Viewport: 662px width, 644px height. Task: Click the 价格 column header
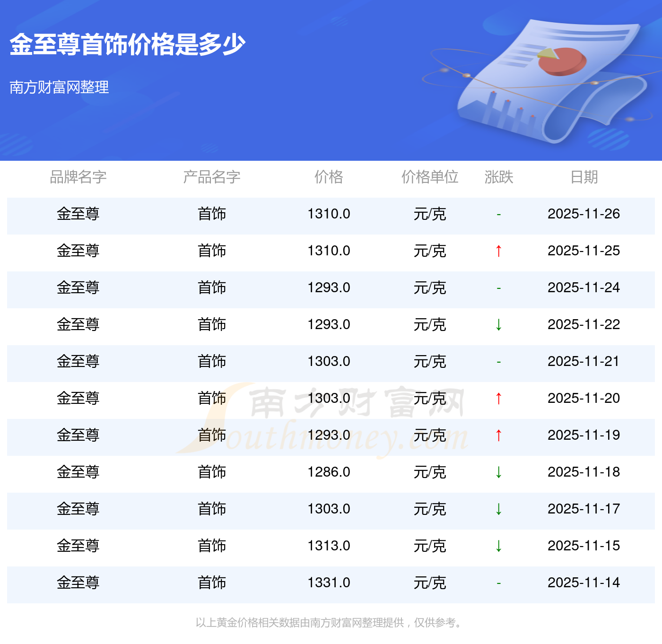(x=329, y=177)
